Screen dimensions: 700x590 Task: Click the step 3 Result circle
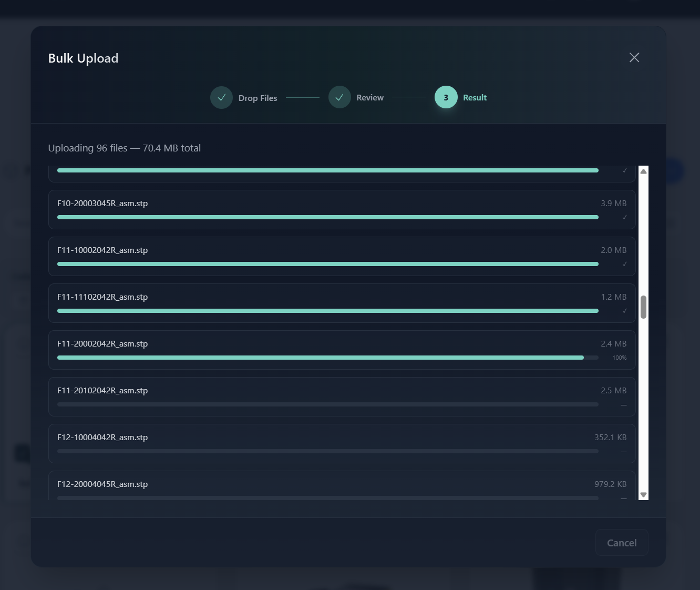point(446,97)
